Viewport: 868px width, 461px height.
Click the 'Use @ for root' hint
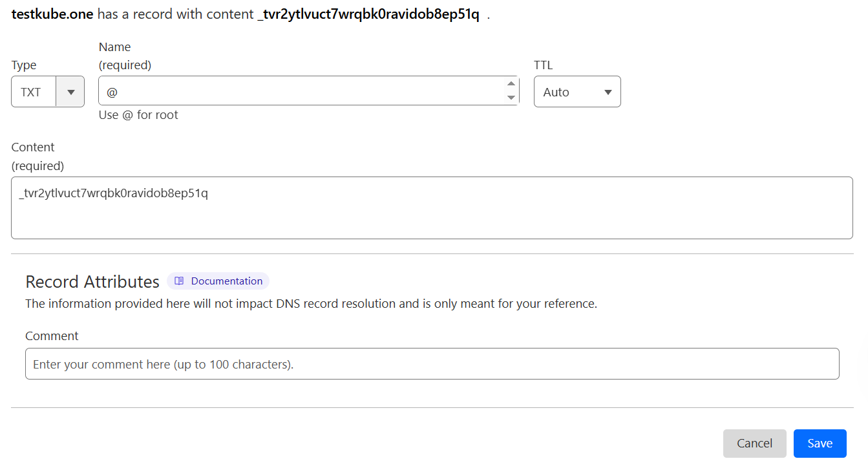click(138, 115)
